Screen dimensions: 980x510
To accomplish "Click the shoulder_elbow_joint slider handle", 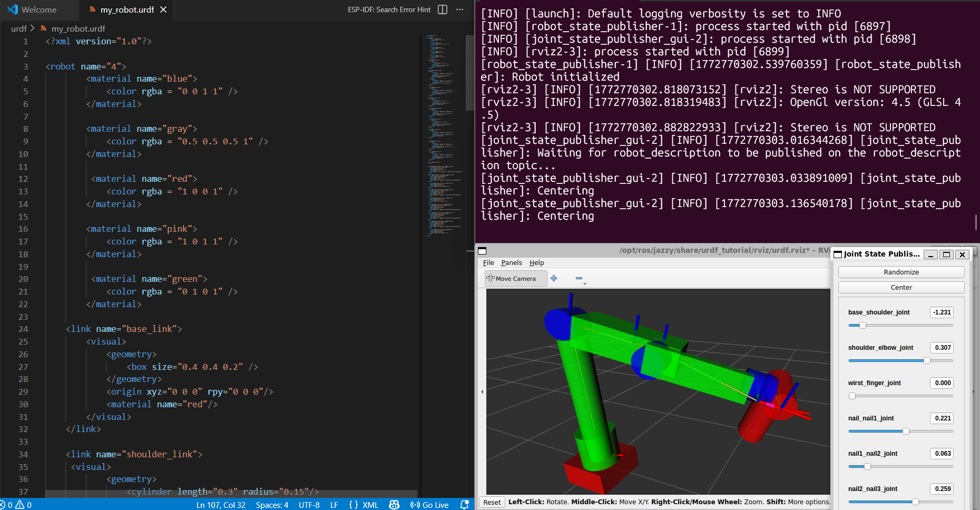I will pyautogui.click(x=927, y=361).
